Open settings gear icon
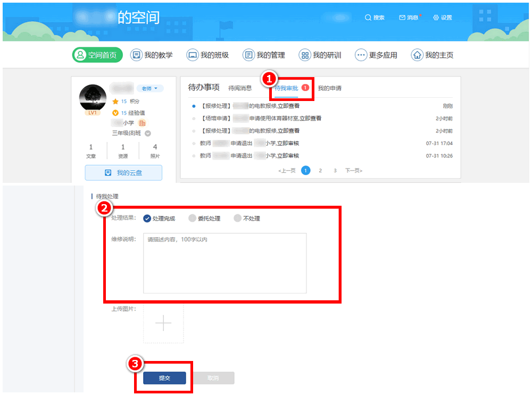The width and height of the screenshot is (532, 395). coord(436,18)
